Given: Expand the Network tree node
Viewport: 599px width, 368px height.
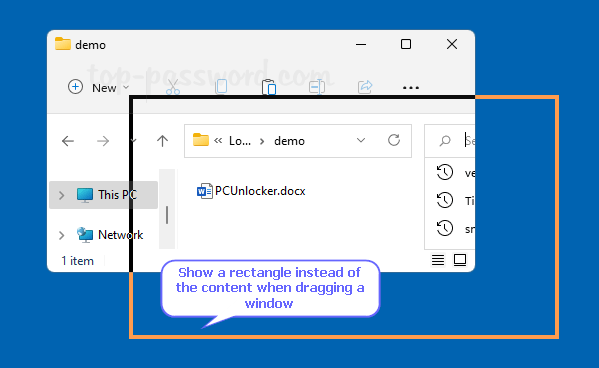Looking at the screenshot, I should click(x=61, y=235).
